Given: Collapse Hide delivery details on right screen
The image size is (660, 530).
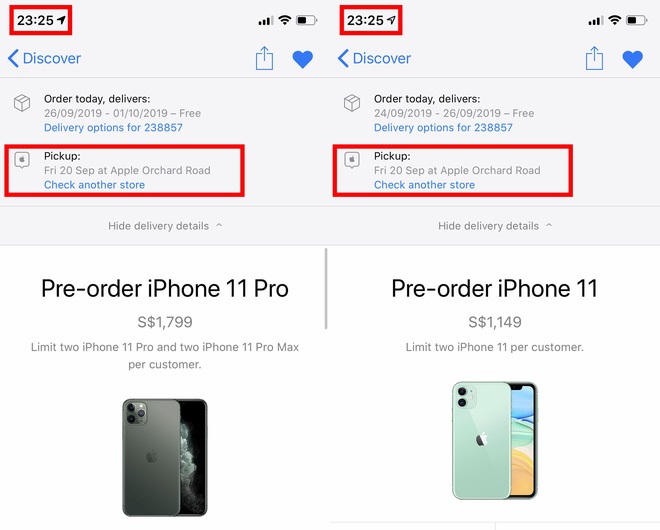Looking at the screenshot, I should tap(495, 226).
